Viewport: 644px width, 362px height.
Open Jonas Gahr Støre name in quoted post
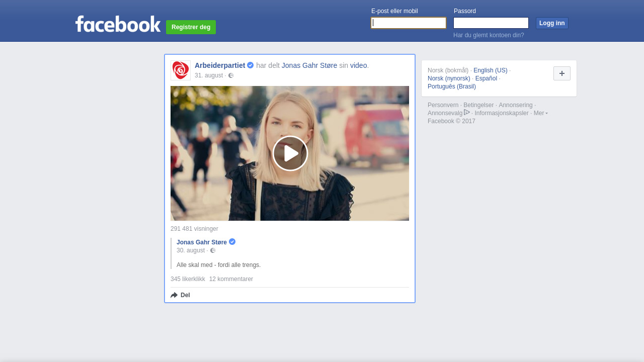(202, 242)
